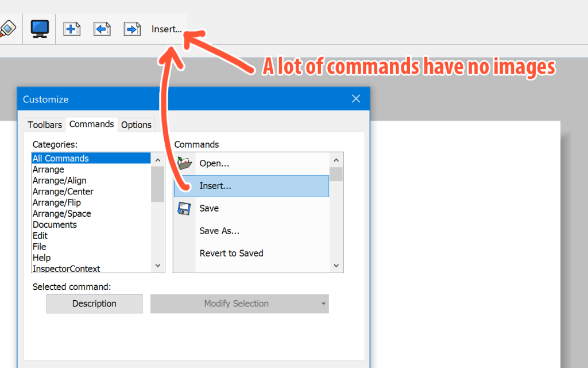Viewport: 588px width, 368px height.
Task: Click the Open folder icon in Commands
Action: 184,163
